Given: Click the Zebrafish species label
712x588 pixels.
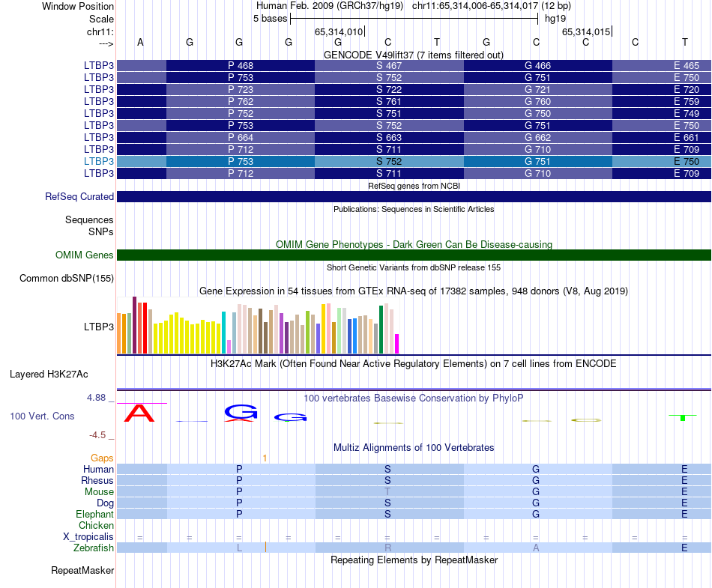Looking at the screenshot, I should [x=94, y=548].
